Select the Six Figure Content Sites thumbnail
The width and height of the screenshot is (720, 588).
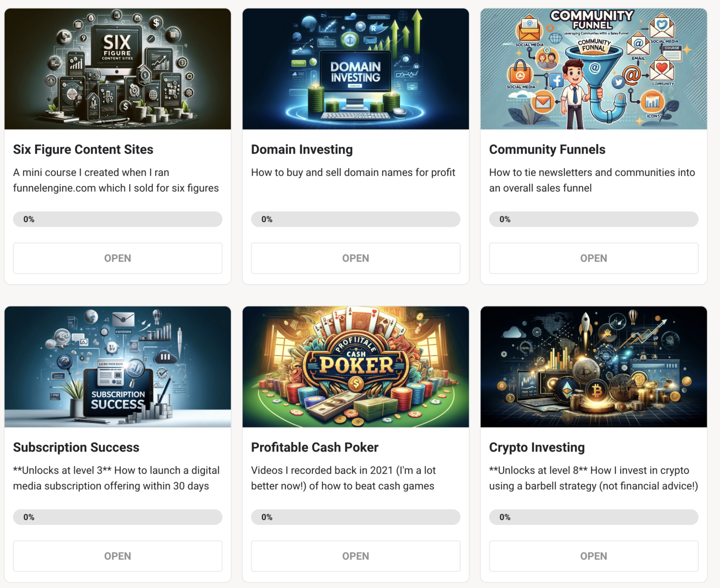click(x=117, y=69)
